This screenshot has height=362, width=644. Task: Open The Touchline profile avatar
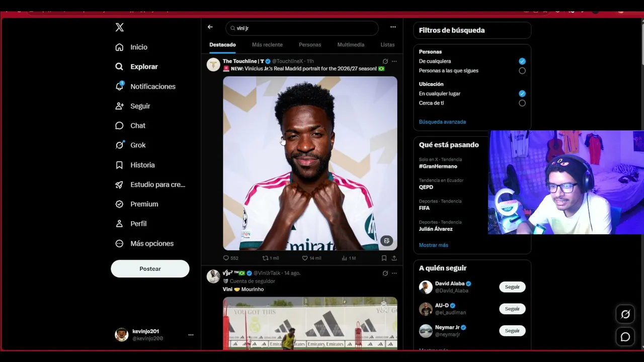point(213,64)
